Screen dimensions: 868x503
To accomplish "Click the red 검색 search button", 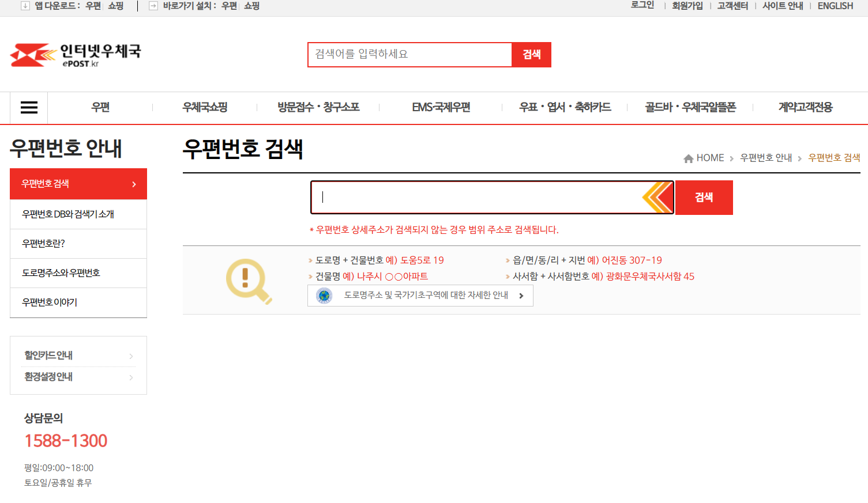I will 704,197.
